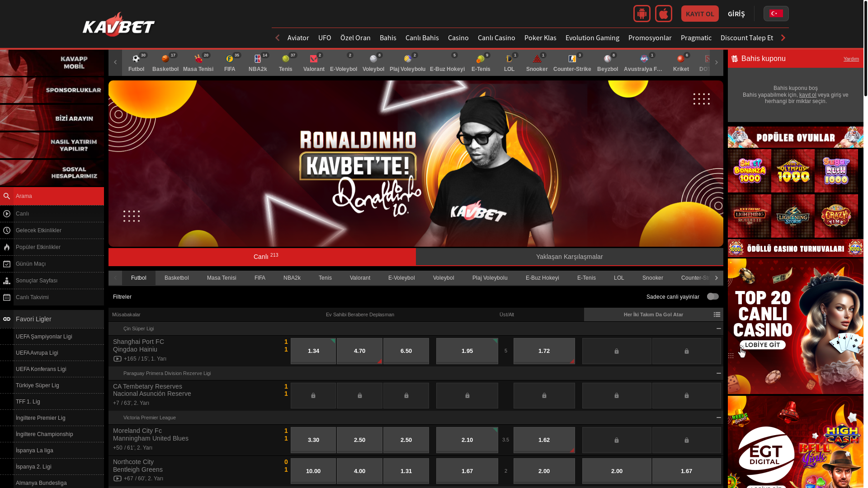This screenshot has height=488, width=868.
Task: Toggle Sadece canlı yayınlar switch
Action: tap(713, 296)
